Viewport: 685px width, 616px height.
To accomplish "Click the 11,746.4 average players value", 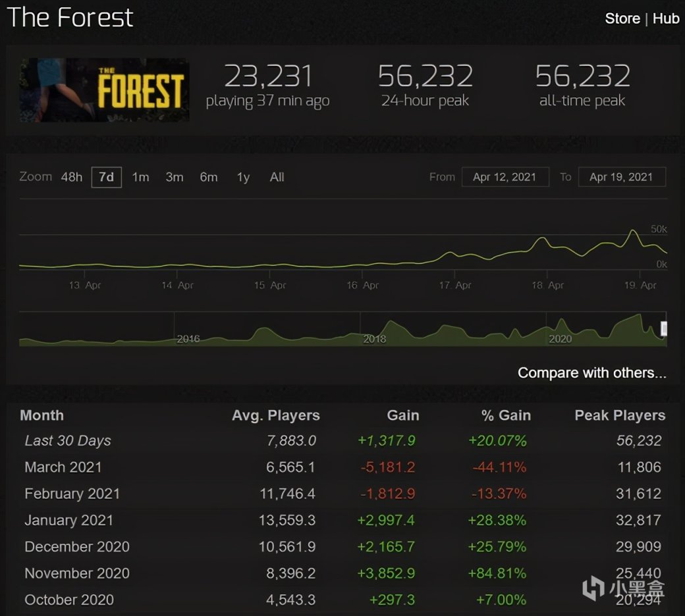I will coord(287,494).
